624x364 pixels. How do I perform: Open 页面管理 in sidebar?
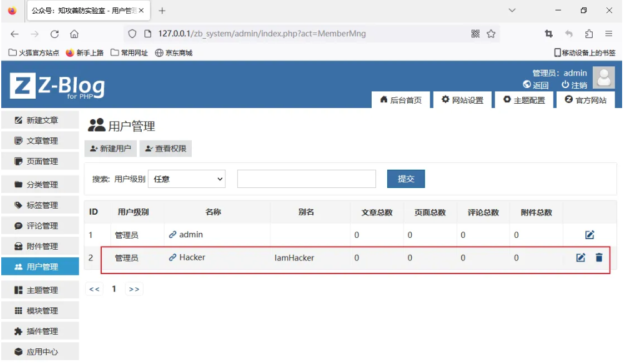(40, 162)
